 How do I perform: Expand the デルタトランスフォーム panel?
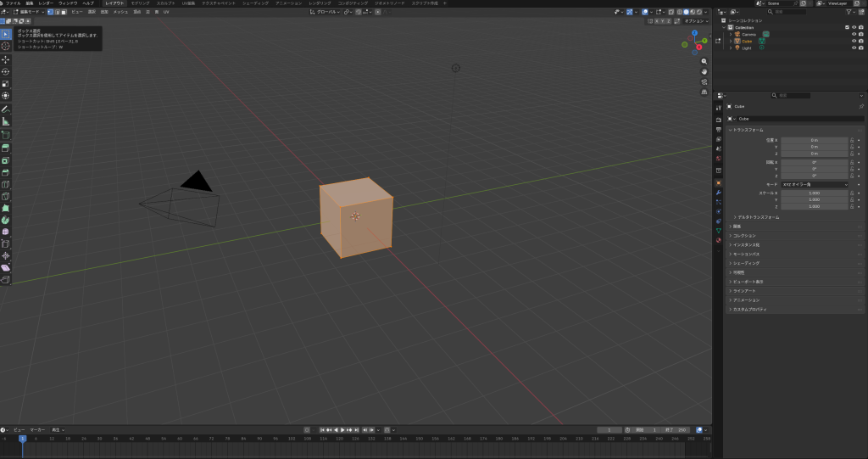point(757,217)
